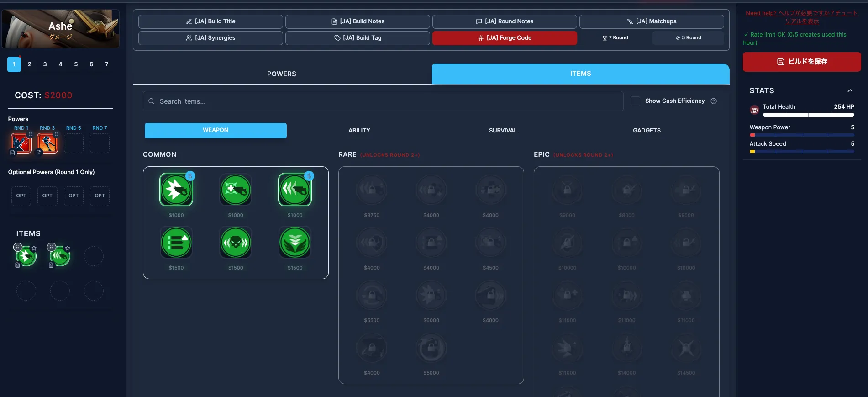868x397 pixels.
Task: Open note on RND 1 power
Action: point(13,153)
